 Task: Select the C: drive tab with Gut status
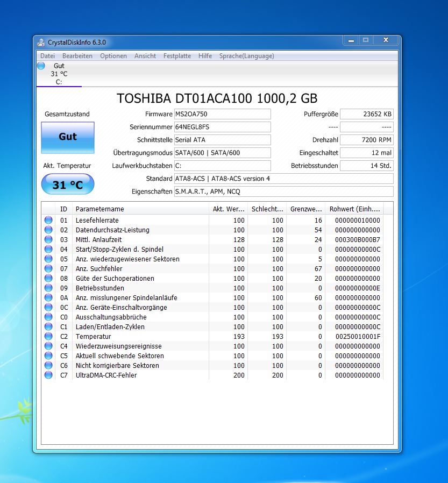click(x=59, y=74)
